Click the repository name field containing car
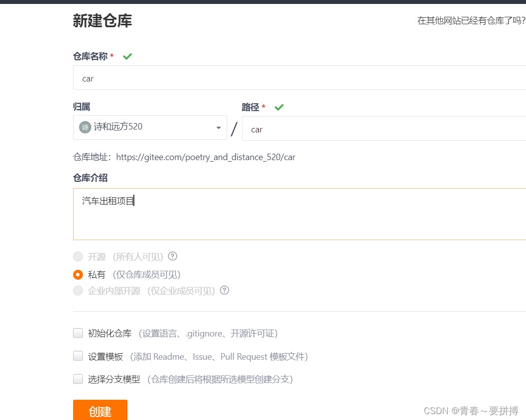 tap(299, 78)
